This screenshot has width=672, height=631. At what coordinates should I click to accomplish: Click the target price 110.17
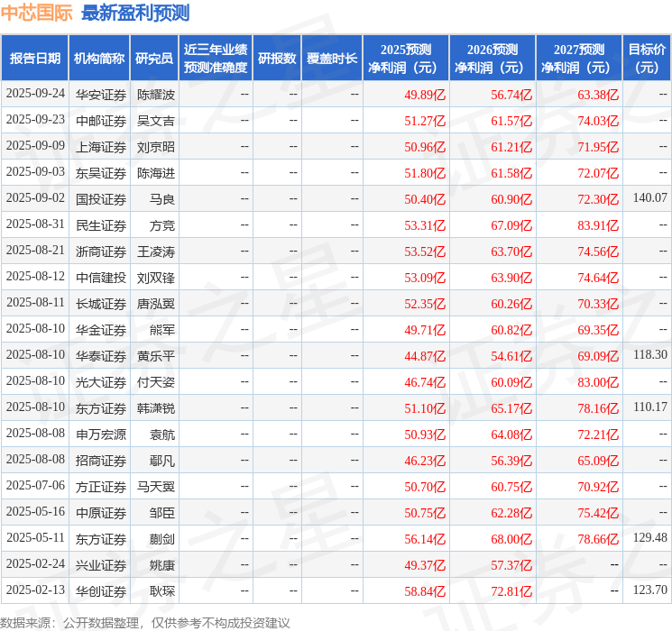click(x=650, y=407)
